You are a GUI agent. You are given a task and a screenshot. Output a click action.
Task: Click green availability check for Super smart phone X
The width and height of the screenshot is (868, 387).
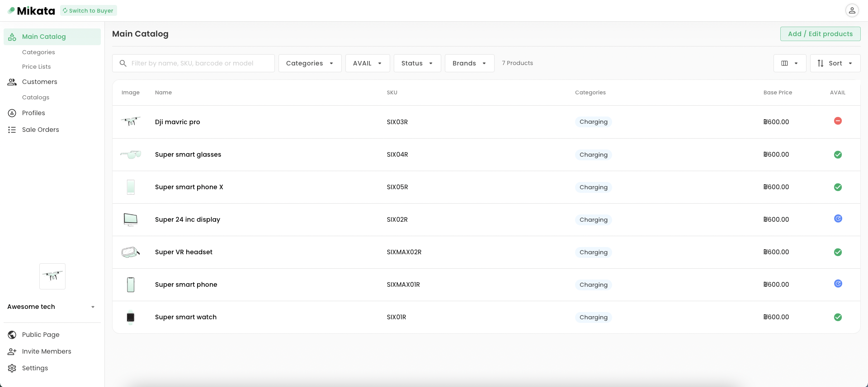click(x=838, y=187)
